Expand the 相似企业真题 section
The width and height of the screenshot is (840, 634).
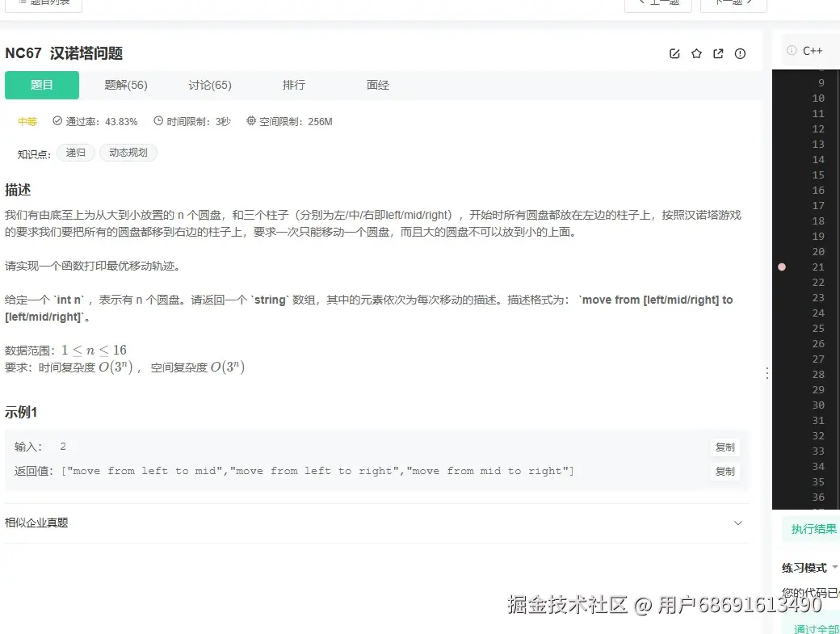(x=737, y=523)
